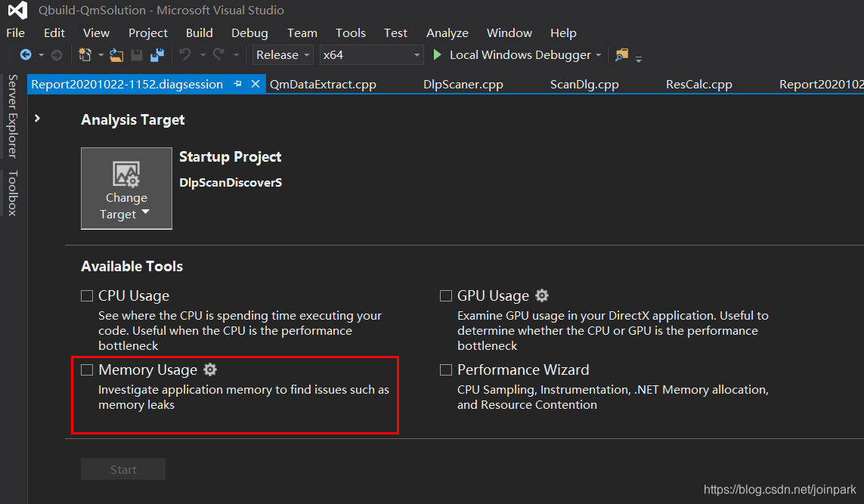Open Local Windows Debugger dropdown arrow
864x504 pixels.
tap(599, 55)
